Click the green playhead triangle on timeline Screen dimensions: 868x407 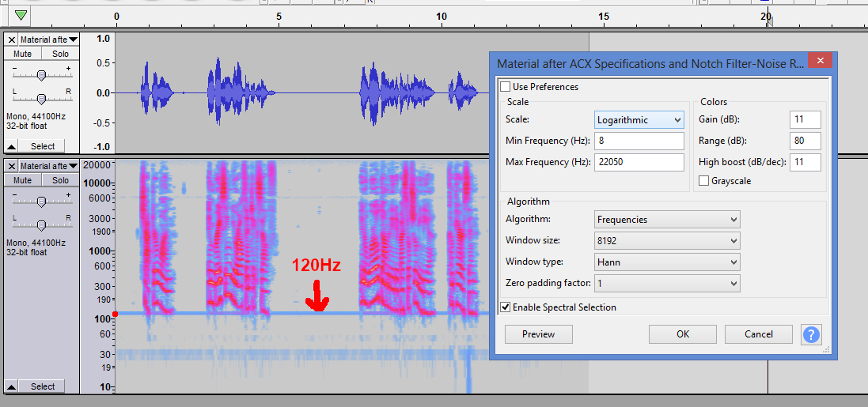pyautogui.click(x=21, y=15)
